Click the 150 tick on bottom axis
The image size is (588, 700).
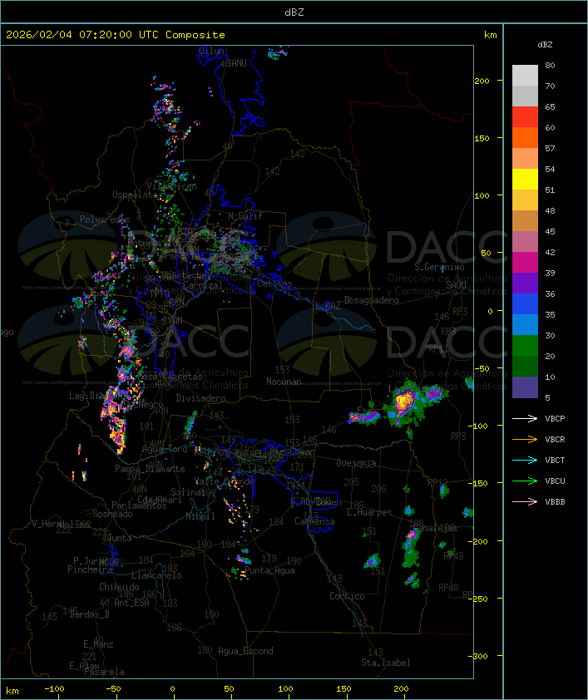click(x=343, y=689)
